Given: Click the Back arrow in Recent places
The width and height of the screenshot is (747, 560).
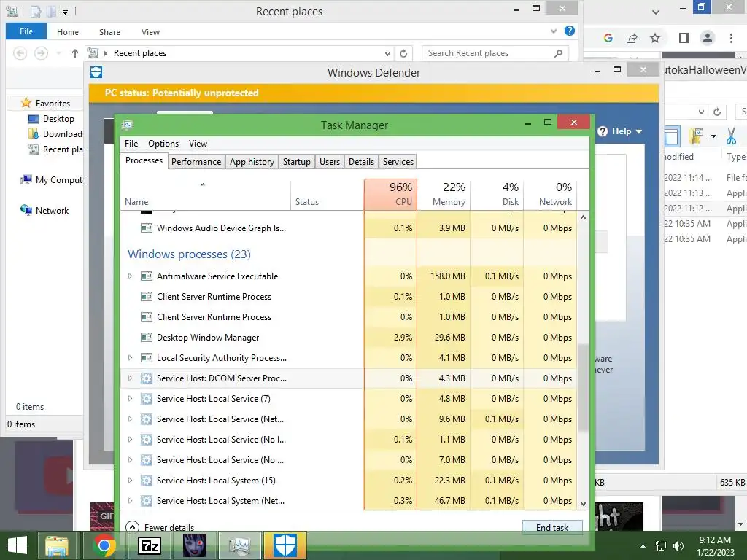Looking at the screenshot, I should (20, 53).
